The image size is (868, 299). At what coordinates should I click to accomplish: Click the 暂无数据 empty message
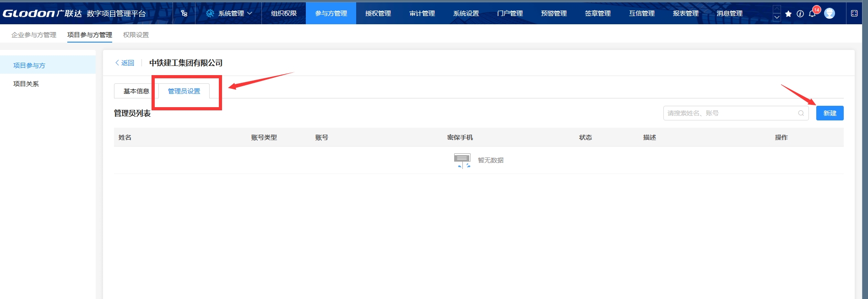coord(491,160)
